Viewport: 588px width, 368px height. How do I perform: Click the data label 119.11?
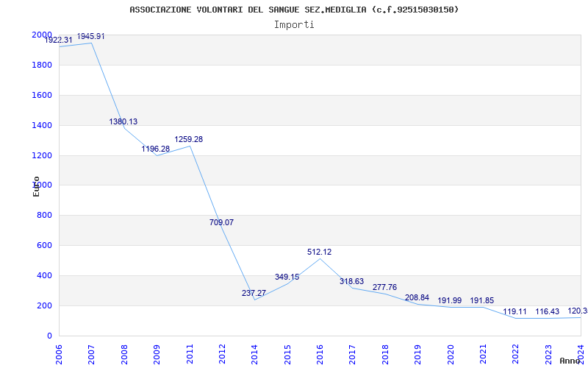(515, 311)
